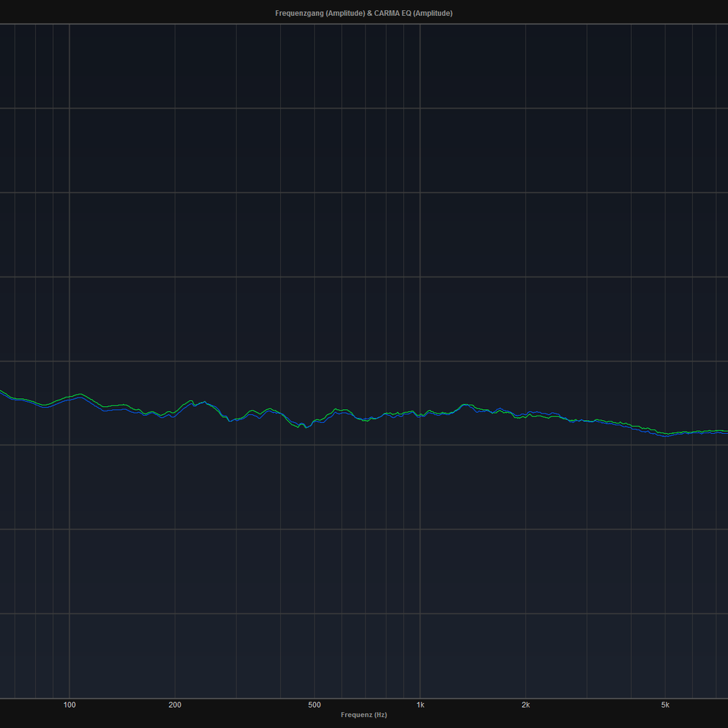Select the 200 Hz axis tick label
The image size is (728, 728).
pyautogui.click(x=175, y=705)
